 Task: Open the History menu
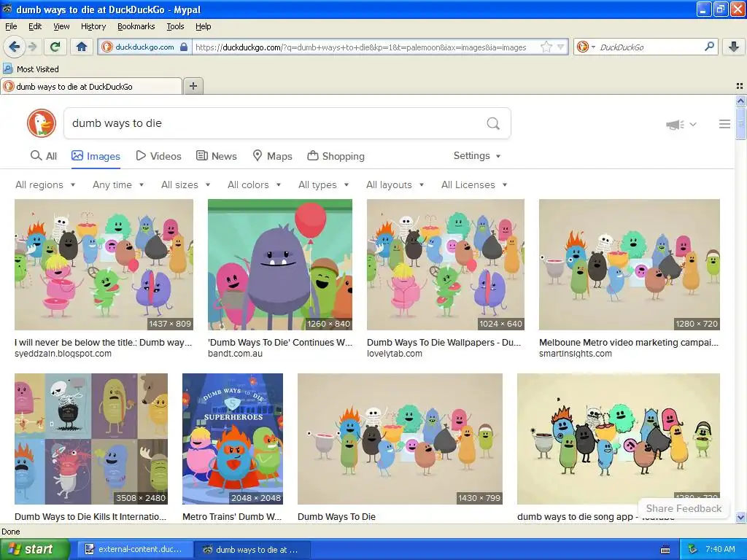(x=93, y=26)
